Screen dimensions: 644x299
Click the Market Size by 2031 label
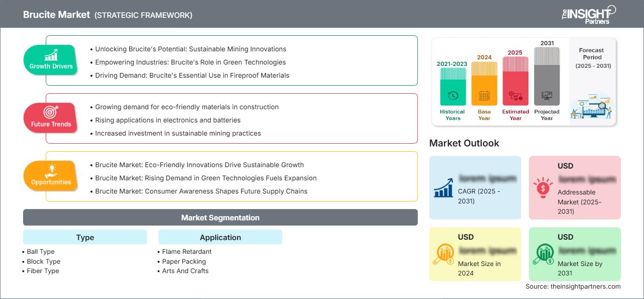[x=580, y=268]
